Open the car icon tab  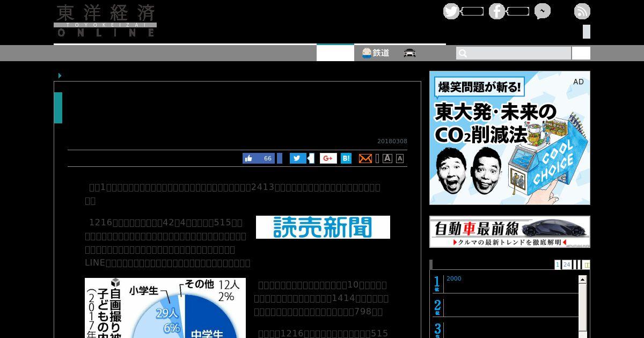tap(410, 53)
